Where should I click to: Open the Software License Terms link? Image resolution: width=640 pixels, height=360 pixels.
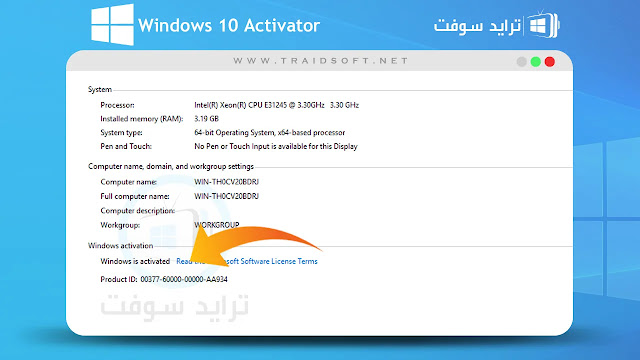tap(247, 261)
